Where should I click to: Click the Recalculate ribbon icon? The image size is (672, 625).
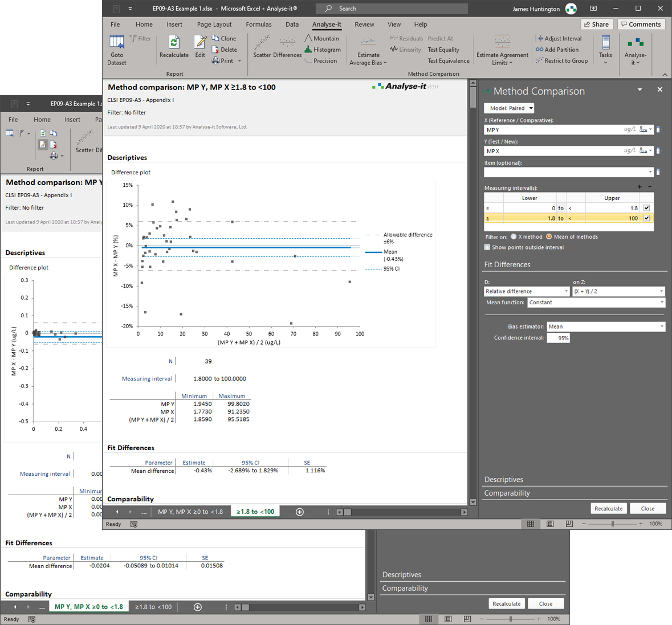[174, 43]
